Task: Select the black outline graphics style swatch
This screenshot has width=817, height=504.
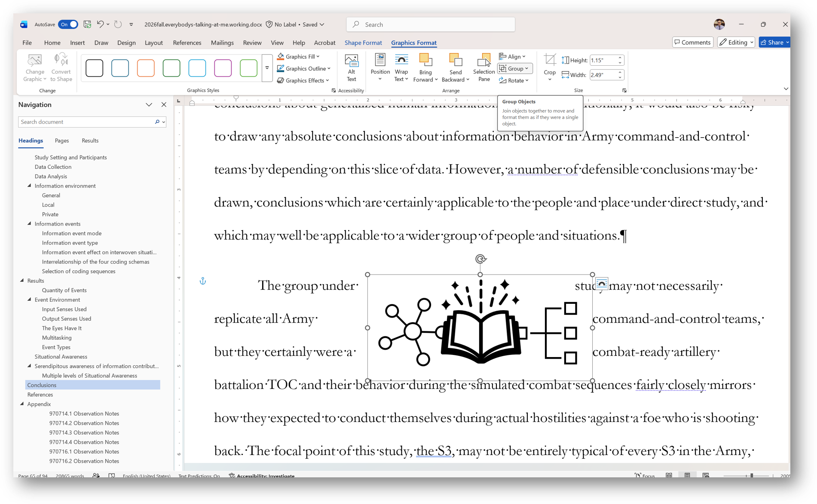Action: coord(95,68)
